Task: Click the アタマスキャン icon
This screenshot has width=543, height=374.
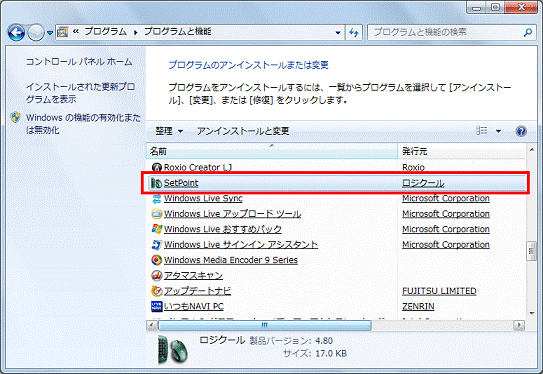Action: click(x=157, y=276)
